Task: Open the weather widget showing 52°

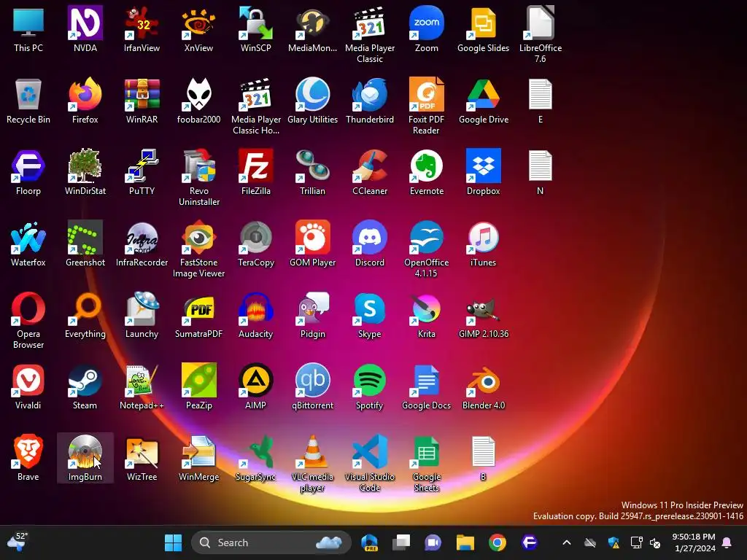Action: pos(18,542)
